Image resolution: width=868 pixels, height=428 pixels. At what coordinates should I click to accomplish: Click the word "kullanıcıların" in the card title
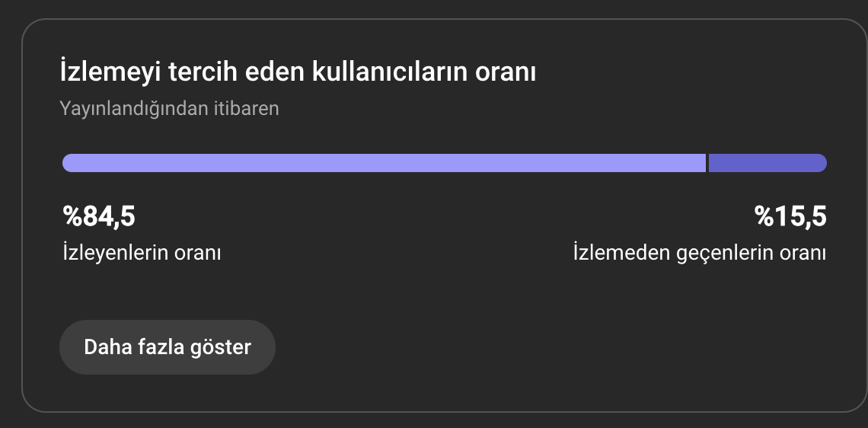(391, 72)
